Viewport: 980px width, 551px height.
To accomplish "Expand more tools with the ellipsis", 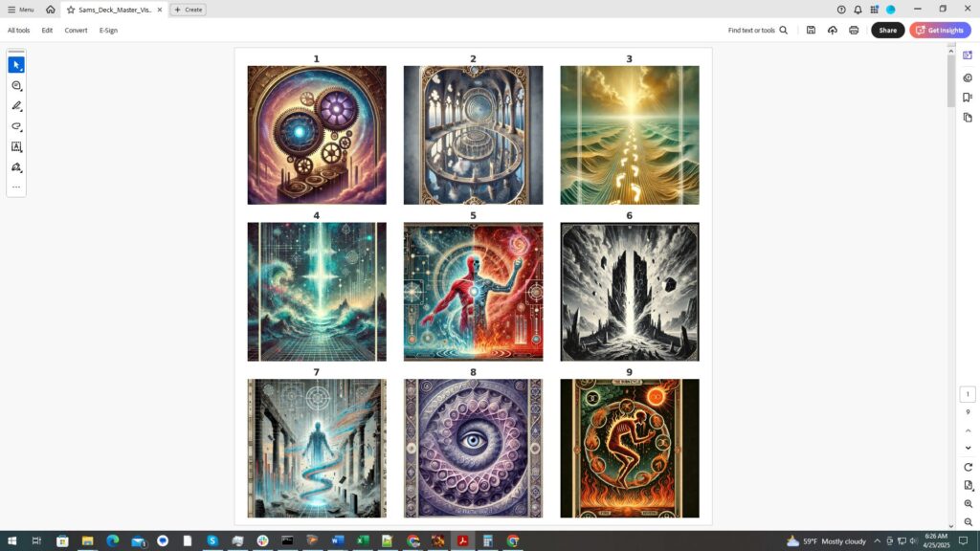I will point(16,187).
